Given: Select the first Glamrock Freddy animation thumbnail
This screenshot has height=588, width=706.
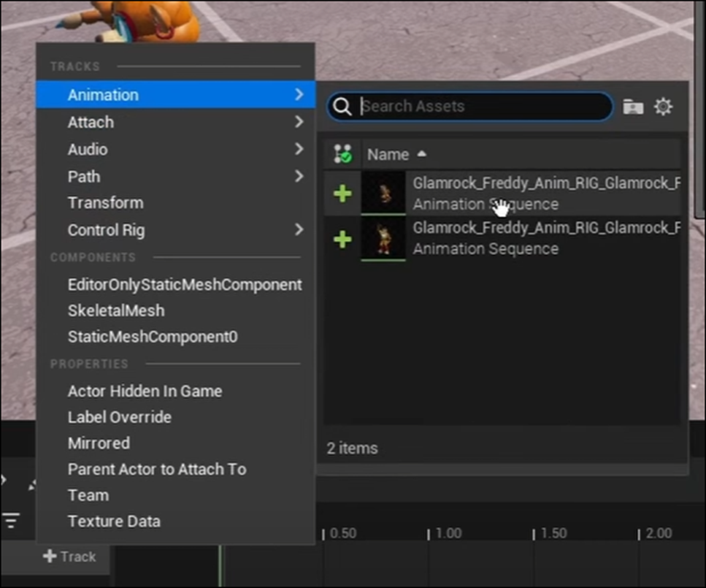Looking at the screenshot, I should [x=383, y=193].
